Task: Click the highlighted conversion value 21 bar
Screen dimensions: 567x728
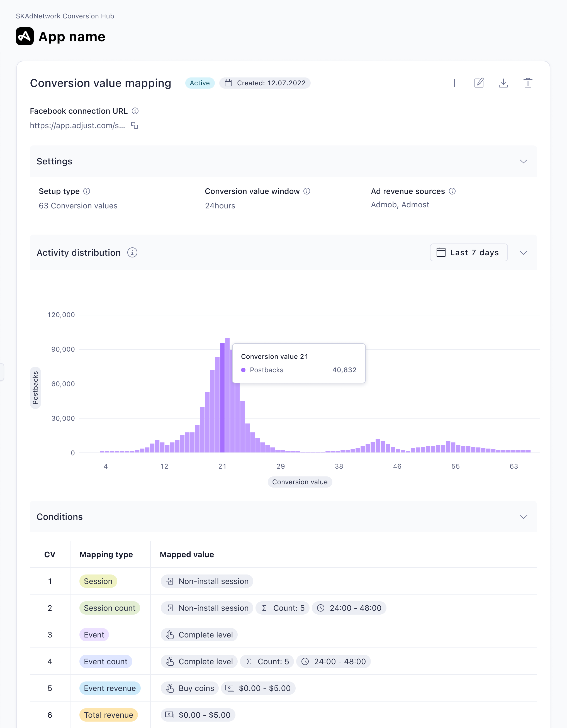Action: coord(222,400)
